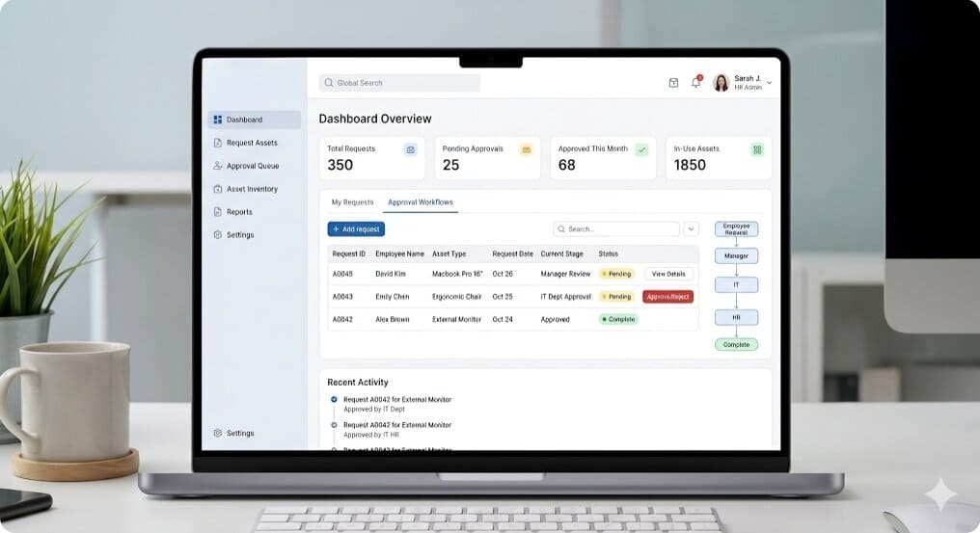Image resolution: width=980 pixels, height=533 pixels.
Task: Click the Total Requests 350 value
Action: click(340, 165)
